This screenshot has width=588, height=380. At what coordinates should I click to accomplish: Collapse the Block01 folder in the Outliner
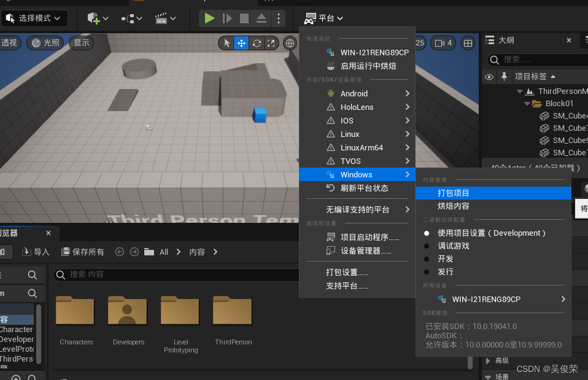click(527, 103)
